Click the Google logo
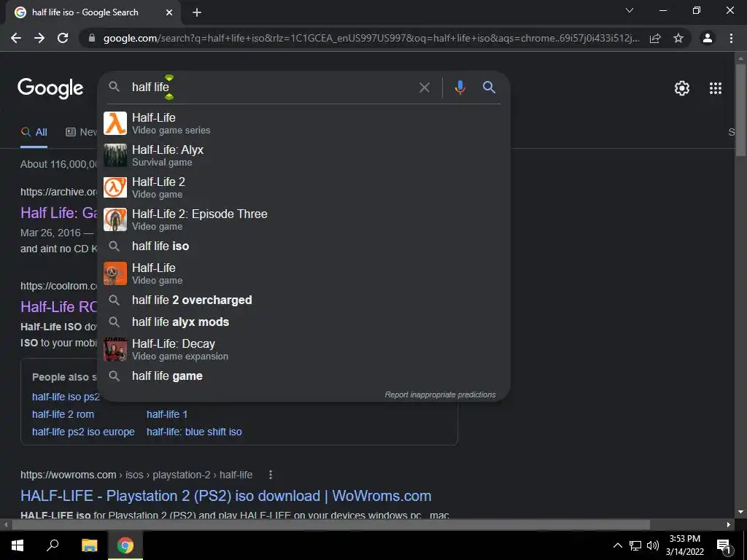The width and height of the screenshot is (747, 560). (x=50, y=88)
